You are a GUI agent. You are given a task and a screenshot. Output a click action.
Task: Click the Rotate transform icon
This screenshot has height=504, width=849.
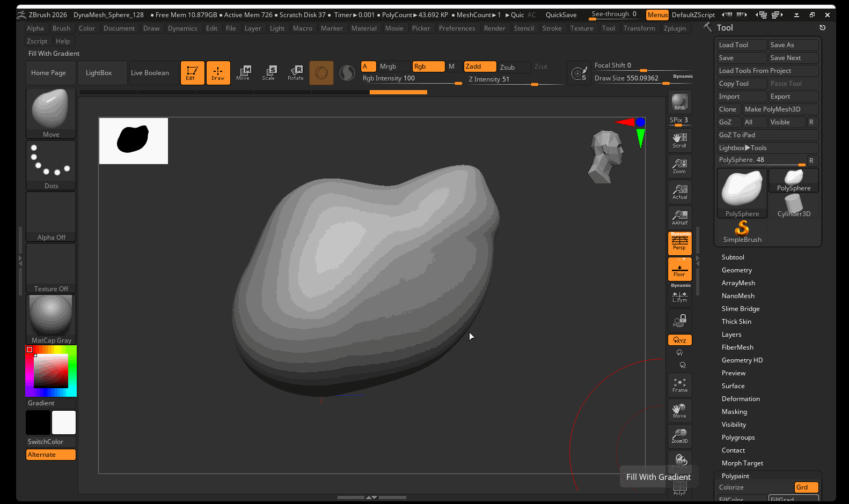click(295, 73)
